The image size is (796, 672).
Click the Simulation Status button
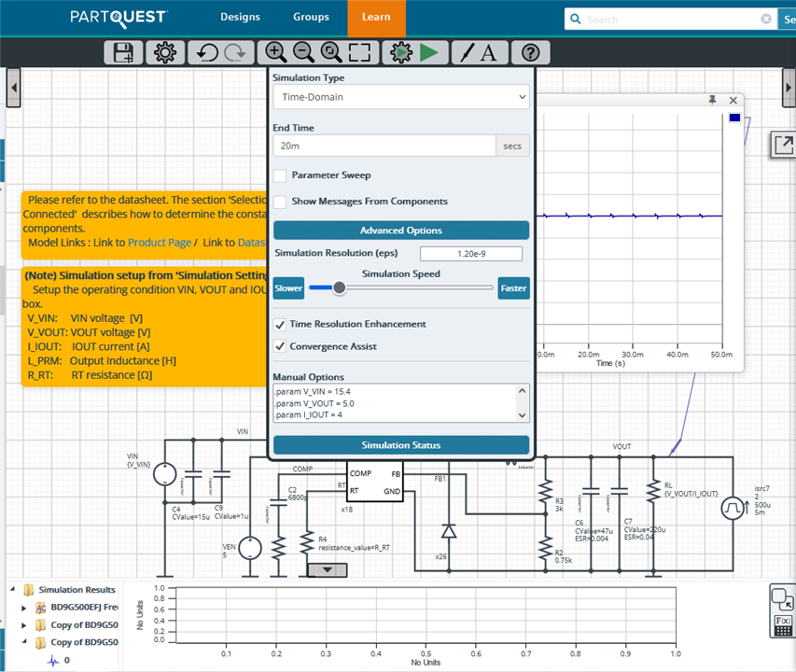(400, 445)
